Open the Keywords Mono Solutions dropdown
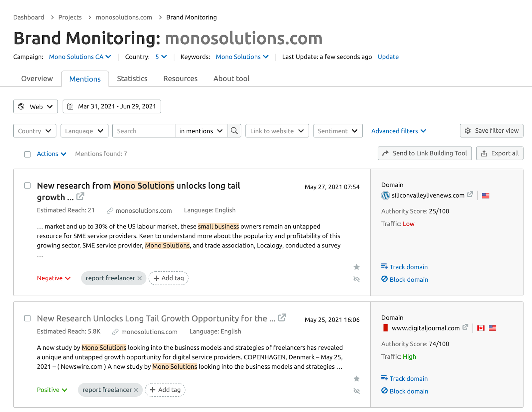The image size is (532, 412). [242, 57]
